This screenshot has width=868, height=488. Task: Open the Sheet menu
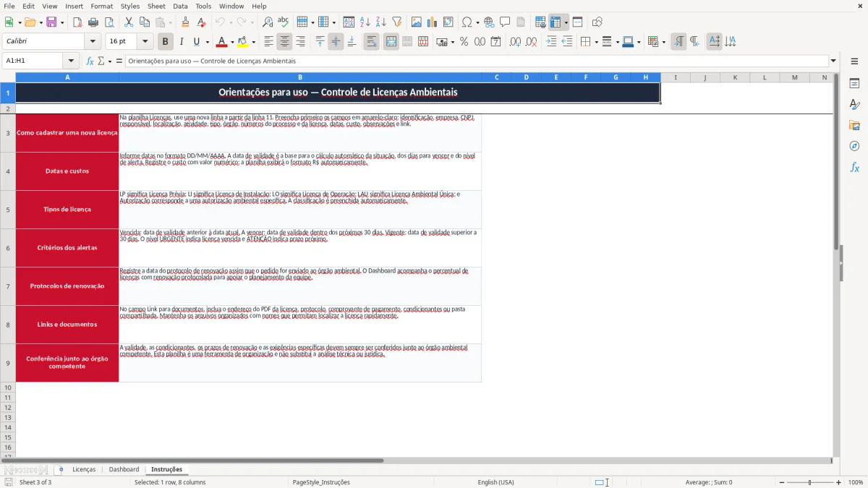click(x=156, y=6)
